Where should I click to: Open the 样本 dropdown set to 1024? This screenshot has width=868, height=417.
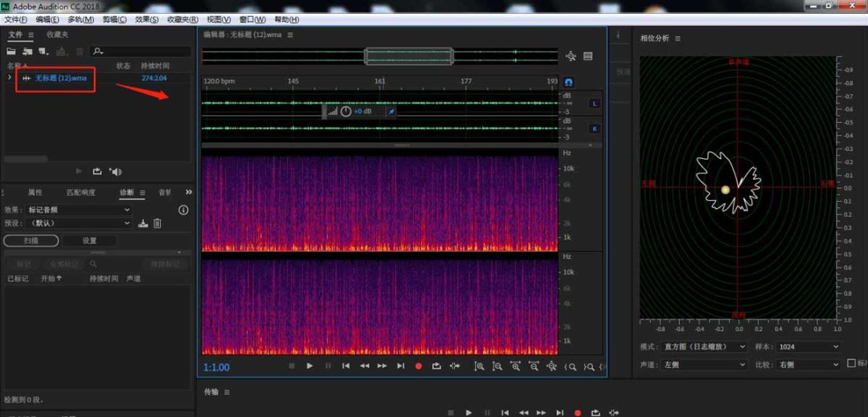(x=809, y=347)
